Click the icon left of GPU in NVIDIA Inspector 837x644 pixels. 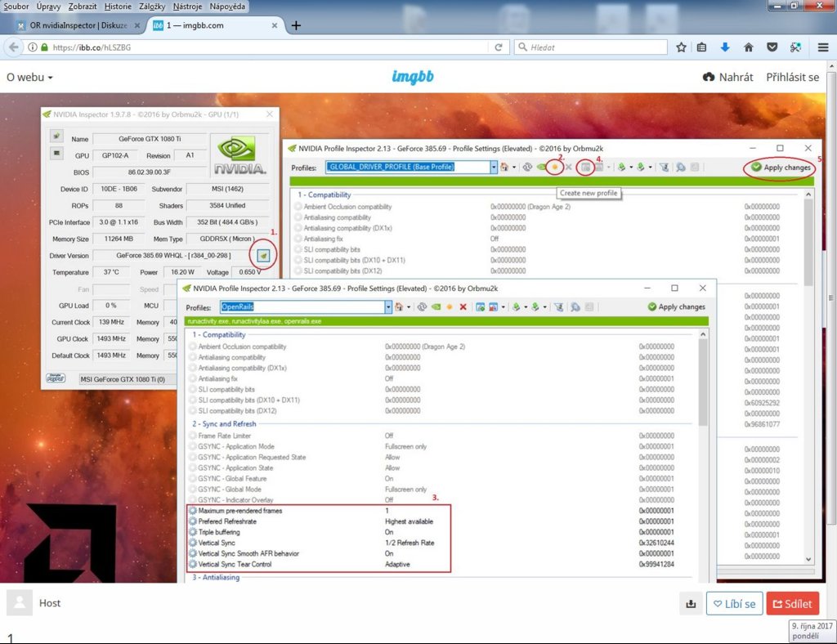pos(56,153)
